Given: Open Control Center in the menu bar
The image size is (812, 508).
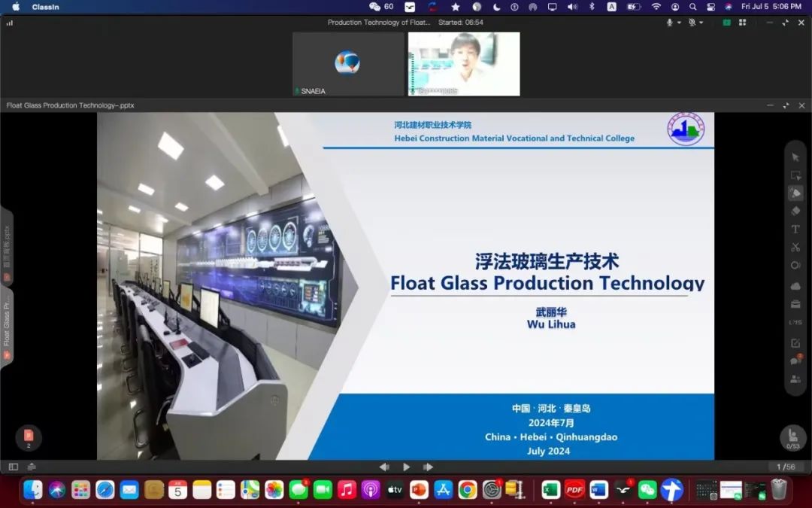Looking at the screenshot, I should pos(711,7).
